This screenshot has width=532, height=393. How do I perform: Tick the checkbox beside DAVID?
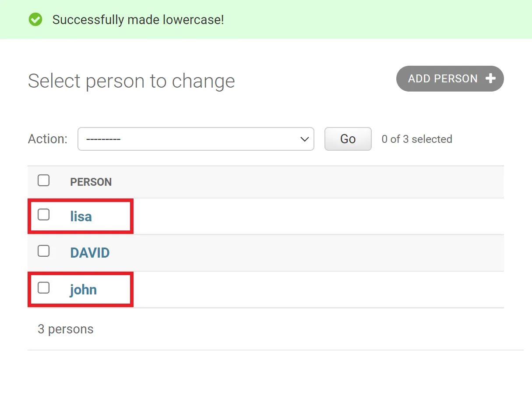[x=43, y=251]
